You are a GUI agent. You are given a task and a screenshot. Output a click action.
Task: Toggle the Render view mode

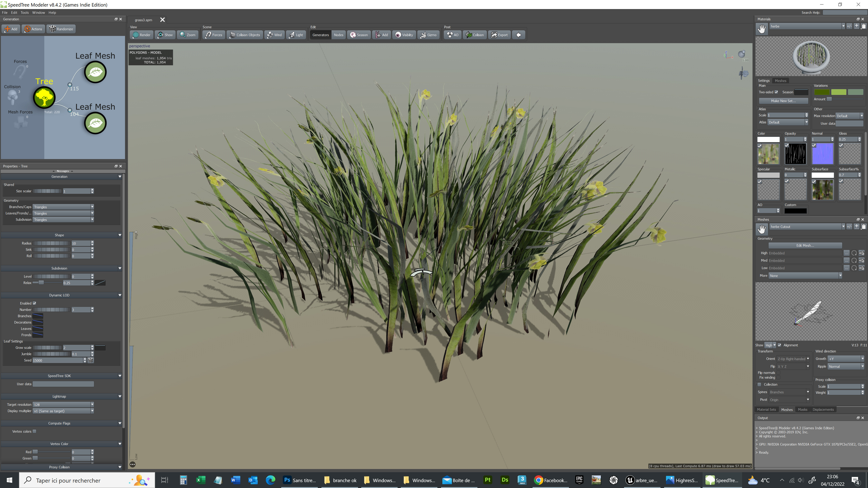click(141, 35)
